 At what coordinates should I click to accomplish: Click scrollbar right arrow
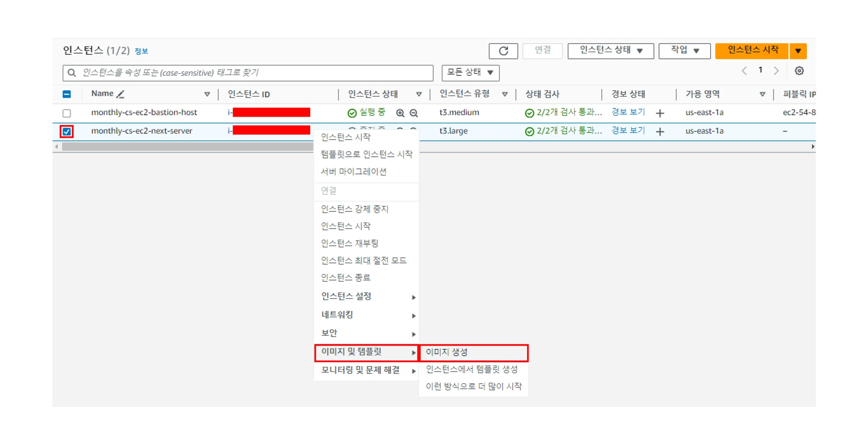(x=813, y=146)
